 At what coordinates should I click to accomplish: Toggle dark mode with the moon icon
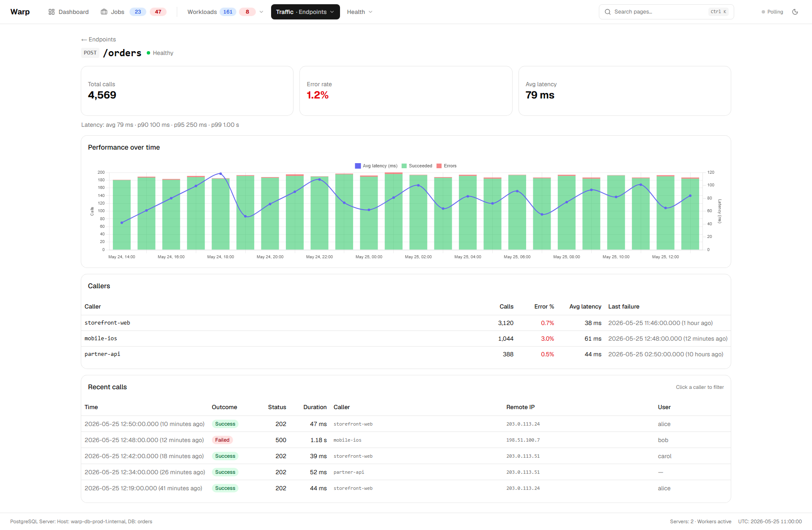coord(795,12)
